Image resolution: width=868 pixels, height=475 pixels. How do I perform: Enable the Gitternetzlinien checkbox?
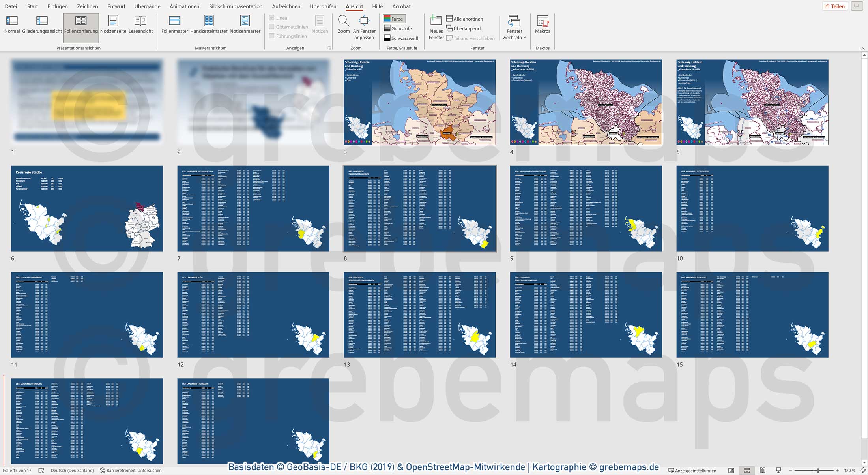point(272,26)
